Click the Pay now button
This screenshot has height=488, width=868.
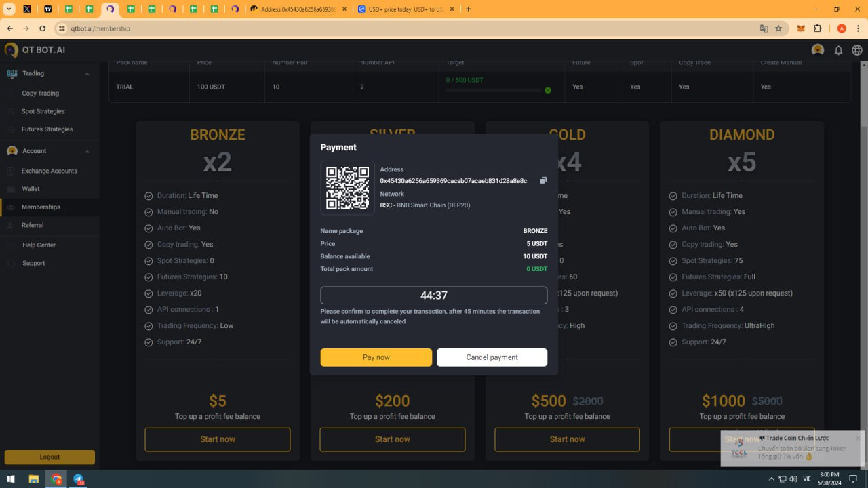[x=376, y=357]
